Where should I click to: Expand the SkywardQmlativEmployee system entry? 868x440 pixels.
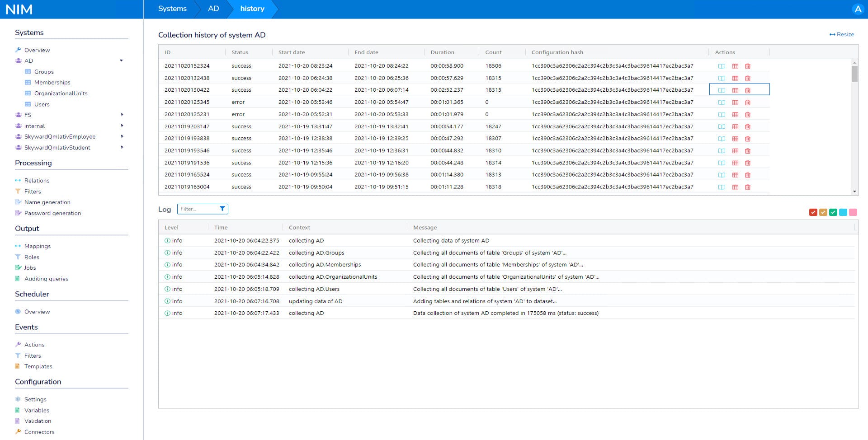[121, 136]
